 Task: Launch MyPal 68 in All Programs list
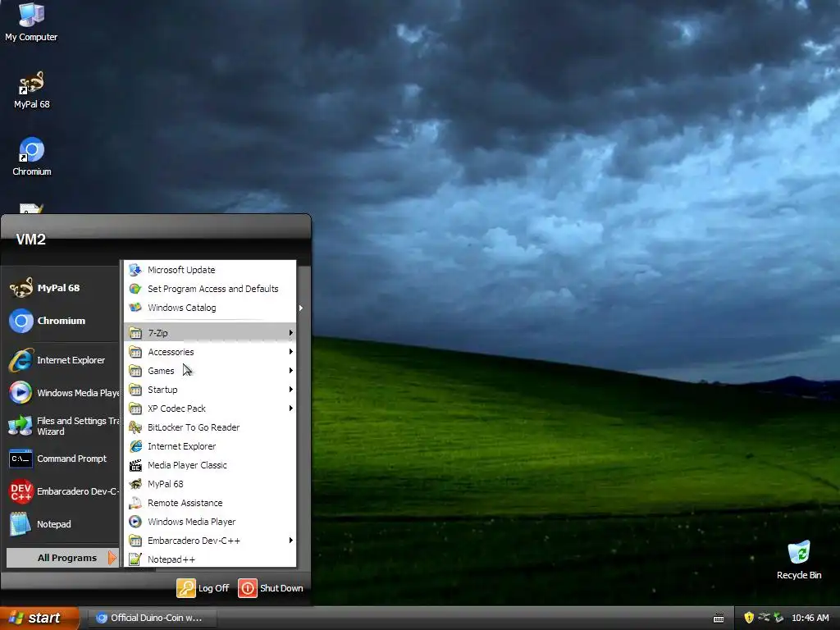pos(210,484)
